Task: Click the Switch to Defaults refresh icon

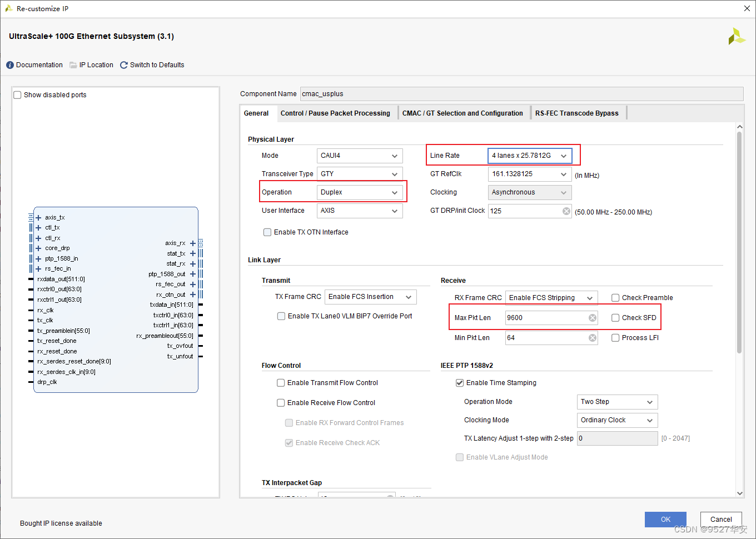Action: pyautogui.click(x=124, y=65)
